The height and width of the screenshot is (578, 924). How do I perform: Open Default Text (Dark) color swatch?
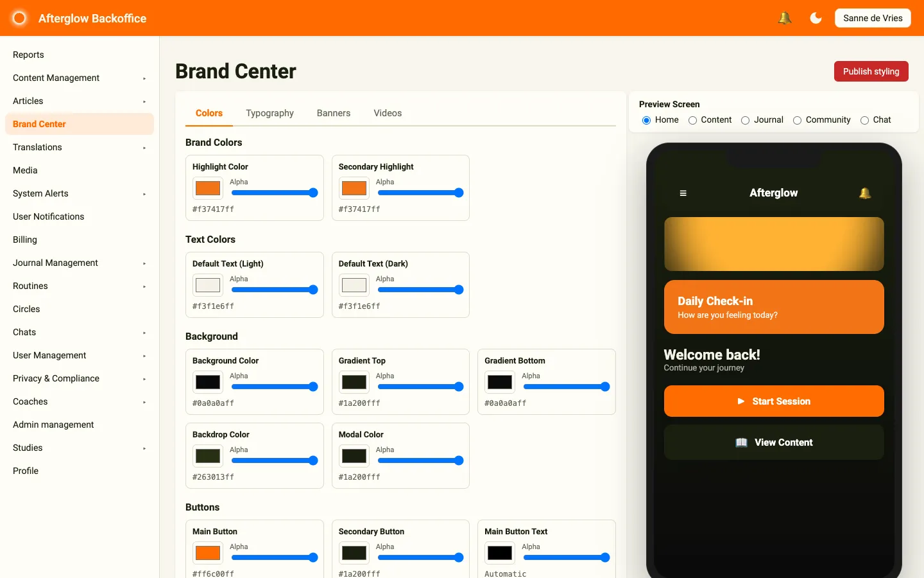354,285
